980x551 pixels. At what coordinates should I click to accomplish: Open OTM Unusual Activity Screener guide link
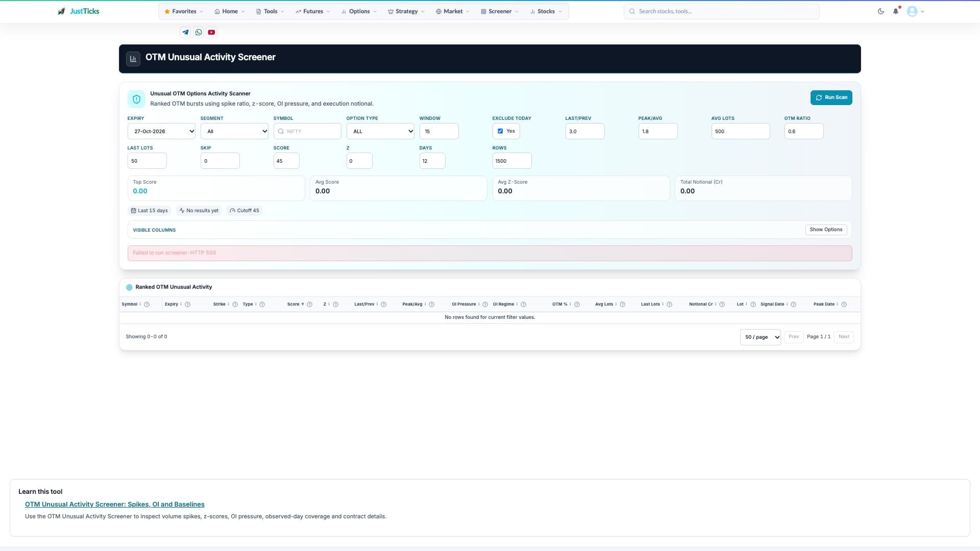point(115,505)
